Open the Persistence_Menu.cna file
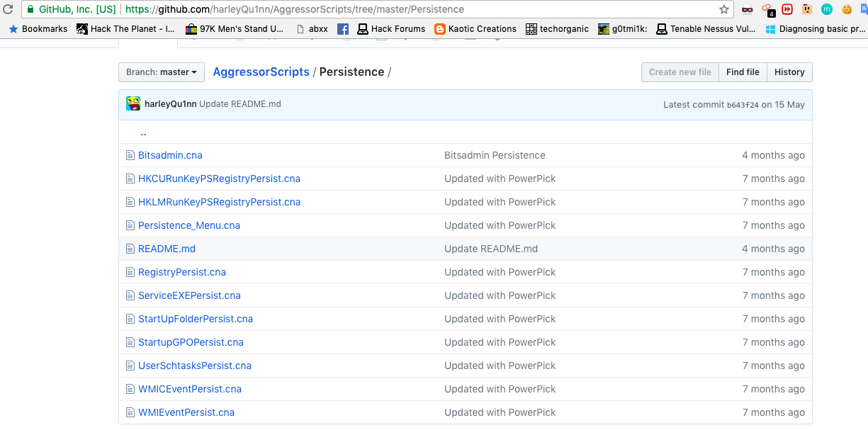The image size is (868, 430). coord(189,225)
